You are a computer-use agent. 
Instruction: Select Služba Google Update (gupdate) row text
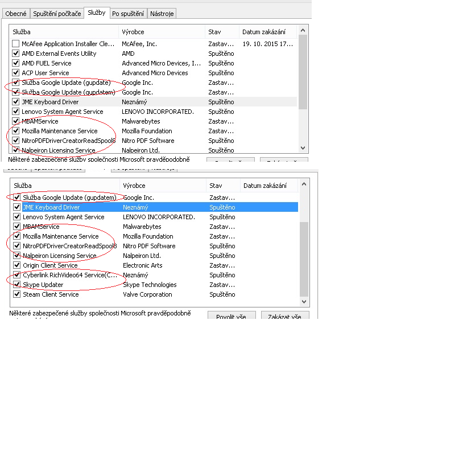66,83
